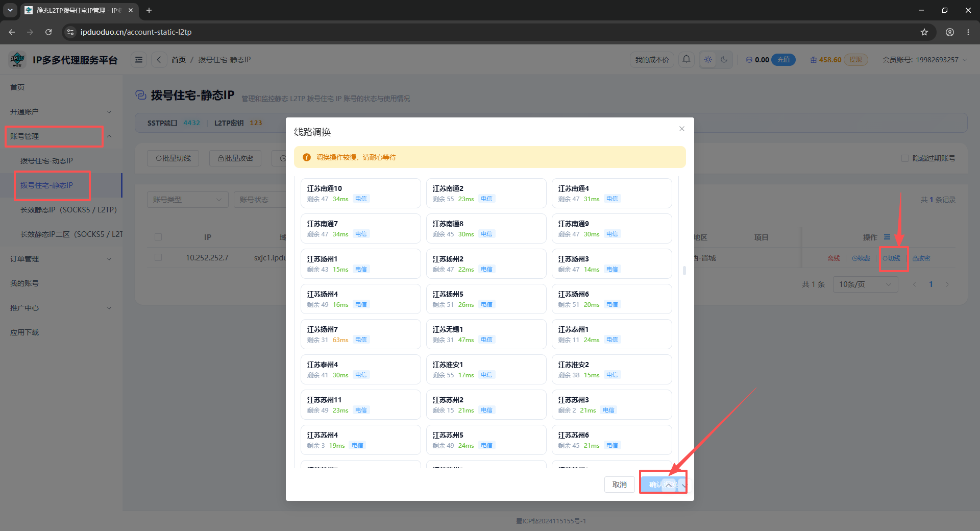Switch to light mode sun icon
Screen dimensions: 980x531
[x=708, y=60]
